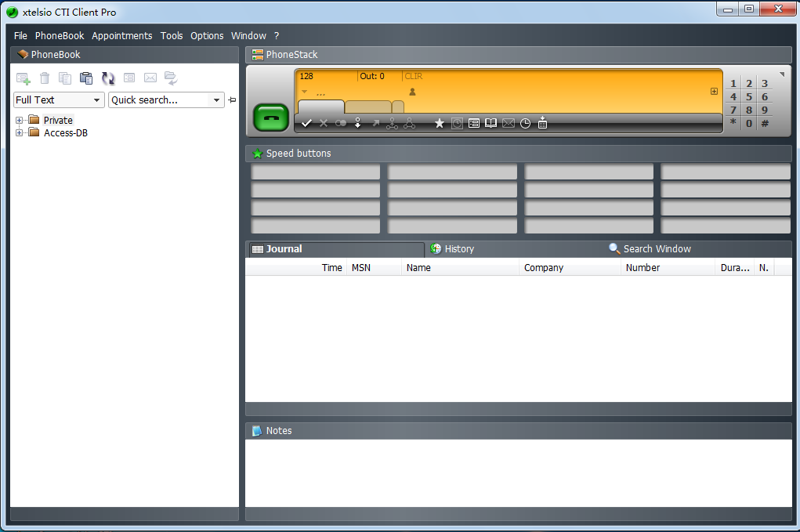Click the X reject icon in PhoneStack toolbar
Image resolution: width=800 pixels, height=532 pixels.
[x=324, y=123]
